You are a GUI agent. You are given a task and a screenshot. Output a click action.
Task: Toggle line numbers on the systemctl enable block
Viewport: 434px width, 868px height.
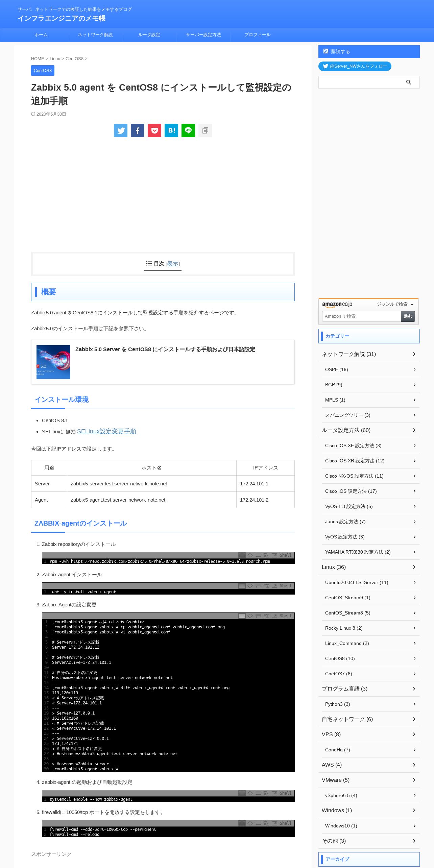242,793
